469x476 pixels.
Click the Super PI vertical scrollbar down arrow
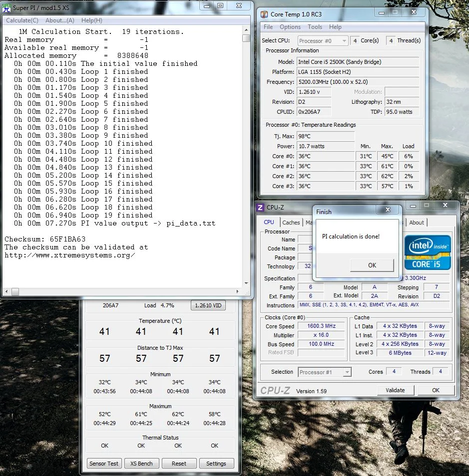point(246,283)
